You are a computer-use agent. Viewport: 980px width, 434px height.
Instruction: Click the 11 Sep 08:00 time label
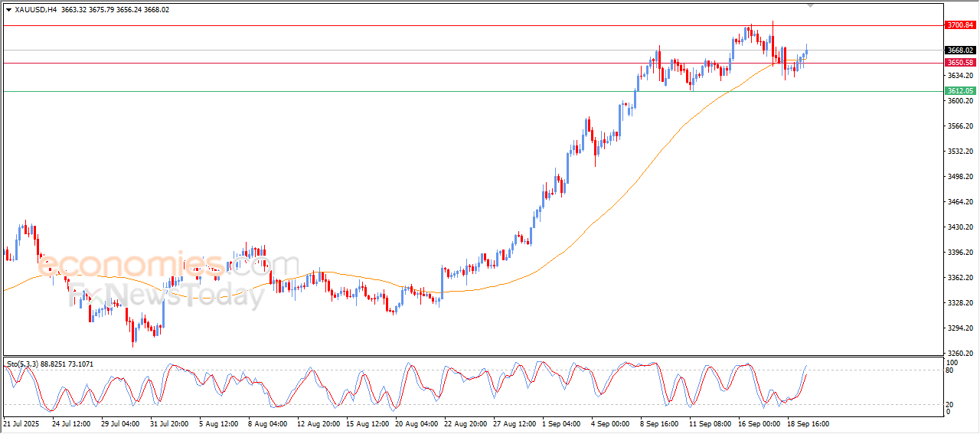pos(710,423)
